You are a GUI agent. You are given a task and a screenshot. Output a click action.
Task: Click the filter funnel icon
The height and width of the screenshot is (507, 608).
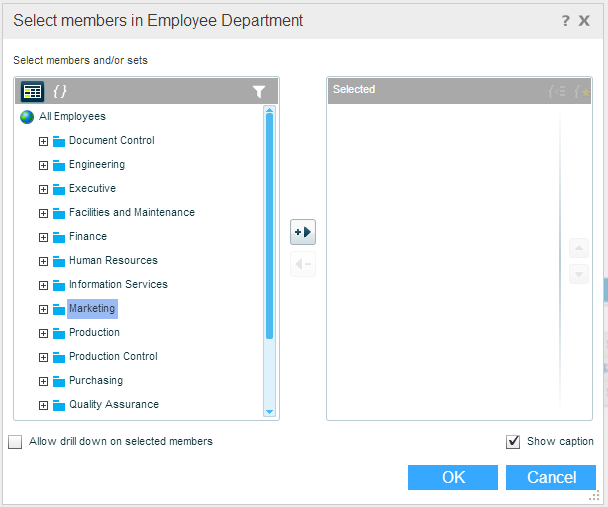(259, 91)
